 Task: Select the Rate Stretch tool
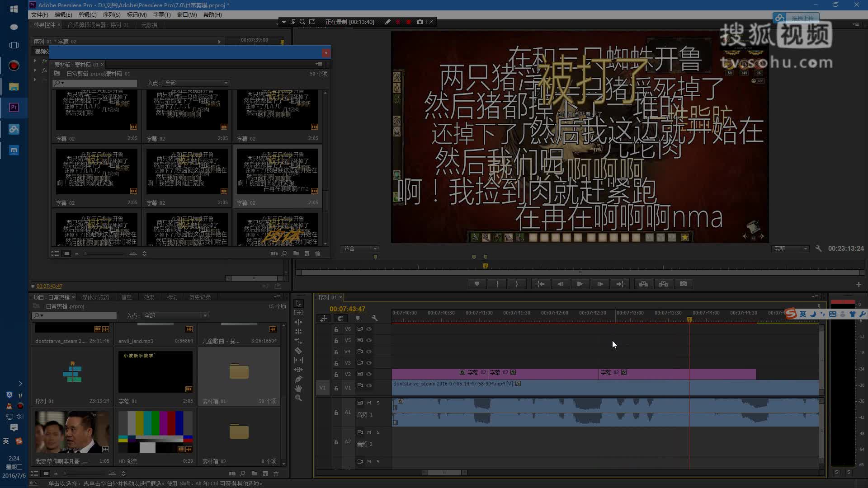(298, 341)
